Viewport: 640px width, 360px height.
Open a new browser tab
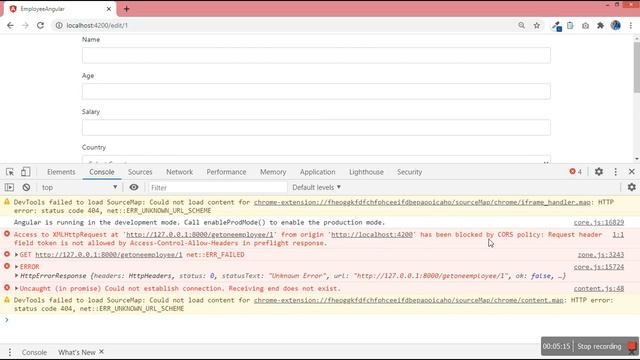pyautogui.click(x=127, y=9)
